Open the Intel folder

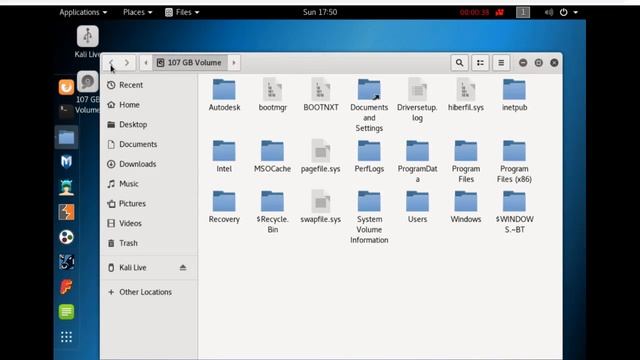pos(224,156)
